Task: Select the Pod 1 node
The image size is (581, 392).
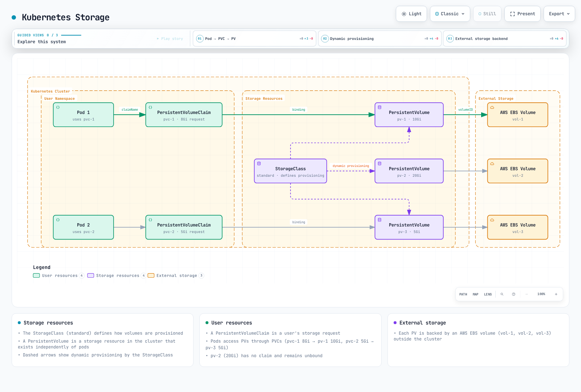Action: pyautogui.click(x=84, y=115)
